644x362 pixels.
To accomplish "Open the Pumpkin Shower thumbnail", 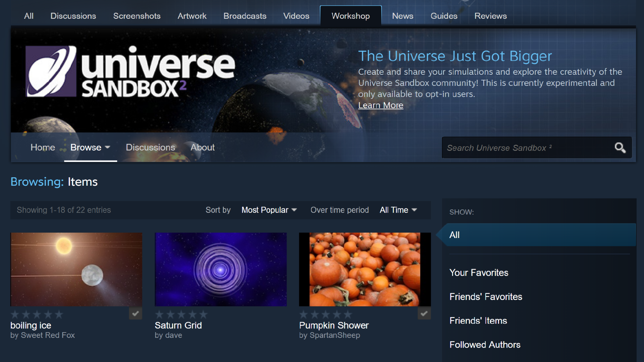I will 365,269.
